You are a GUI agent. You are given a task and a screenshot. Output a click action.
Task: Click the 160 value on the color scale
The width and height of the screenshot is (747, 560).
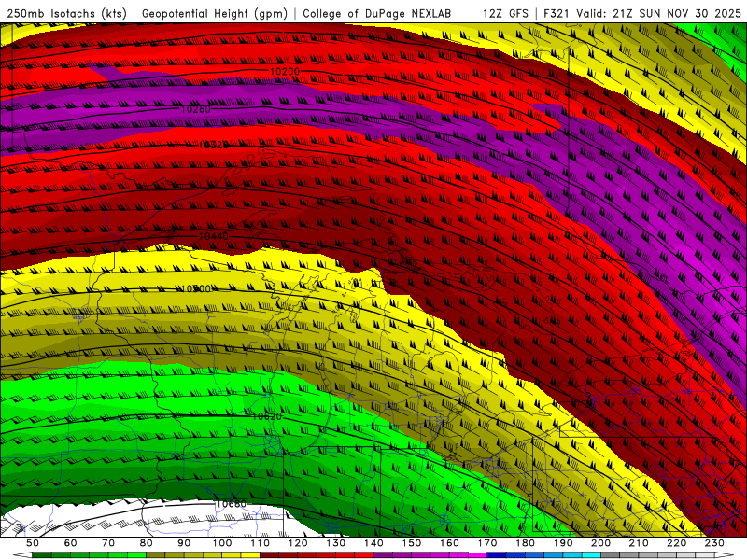point(449,543)
